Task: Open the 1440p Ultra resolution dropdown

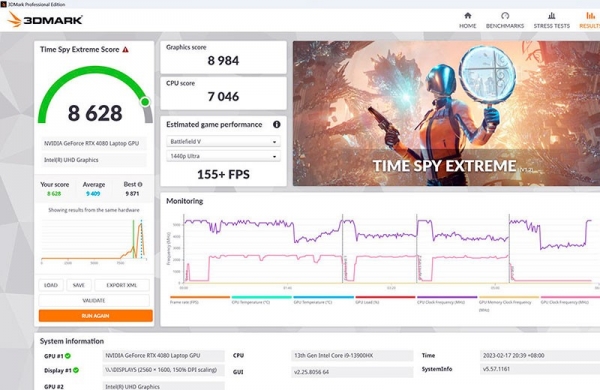Action: point(223,156)
